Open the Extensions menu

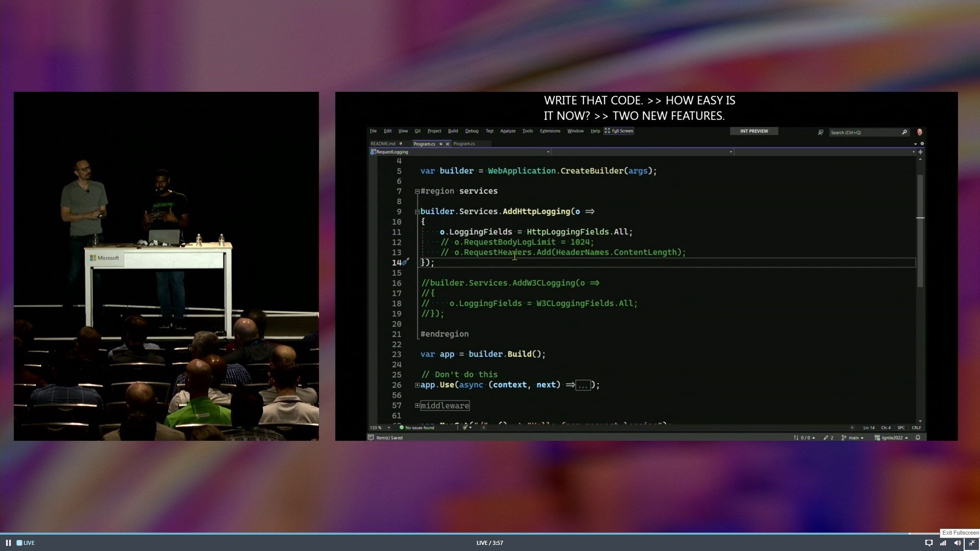click(550, 131)
